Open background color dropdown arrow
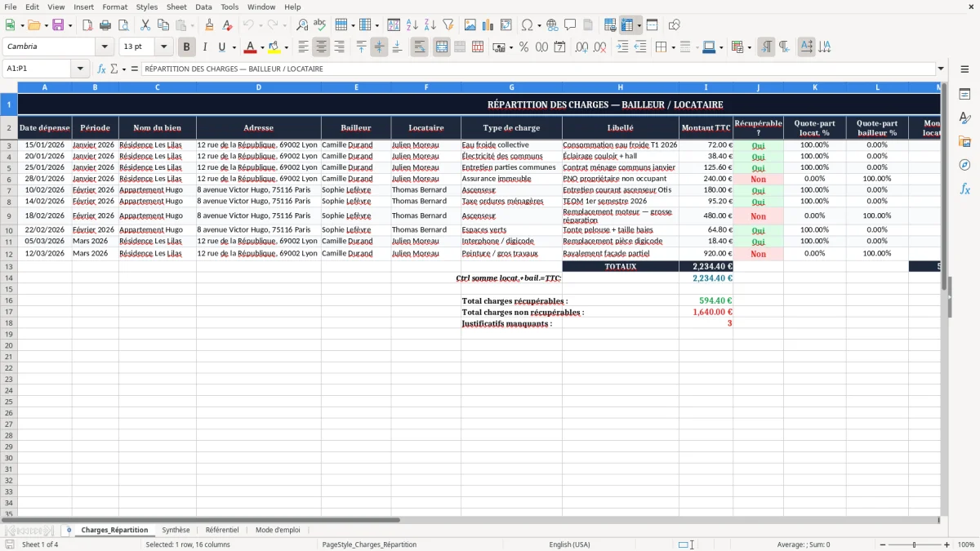980x551 pixels. click(x=286, y=47)
